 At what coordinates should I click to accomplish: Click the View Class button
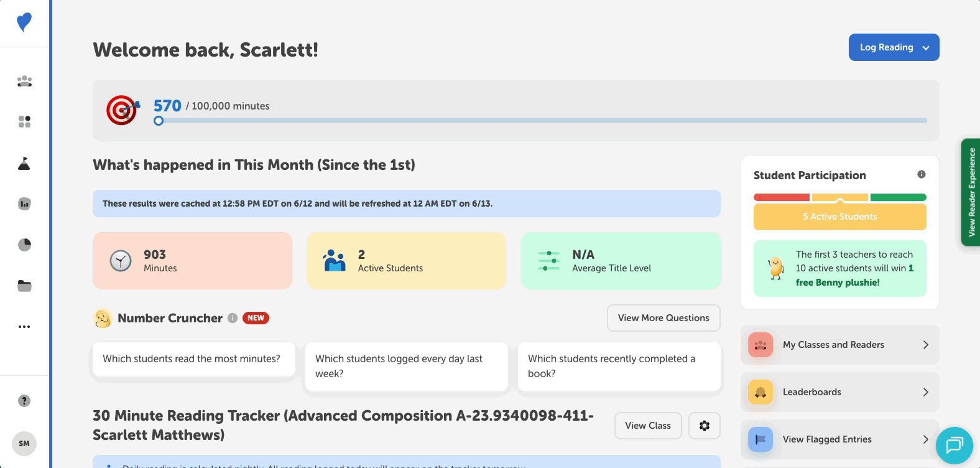point(648,426)
